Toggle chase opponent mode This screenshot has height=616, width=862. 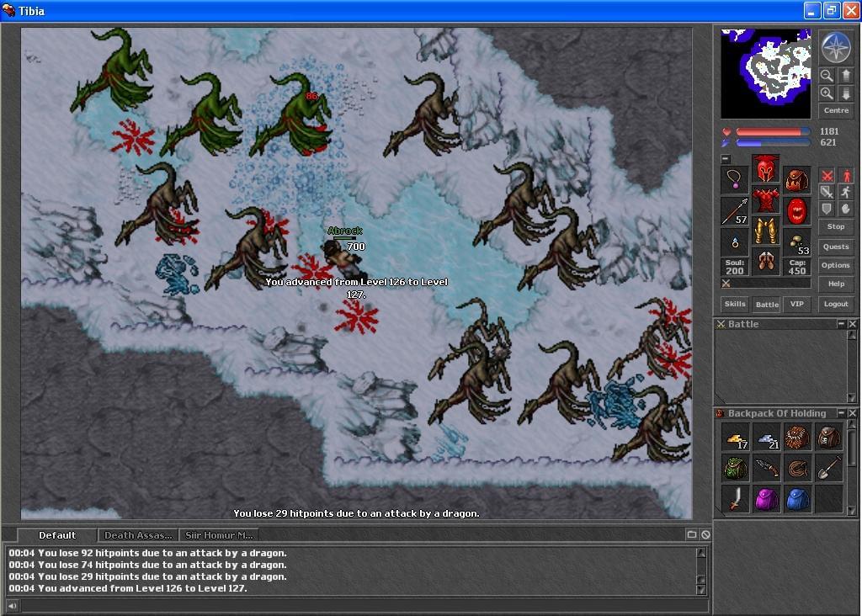845,193
